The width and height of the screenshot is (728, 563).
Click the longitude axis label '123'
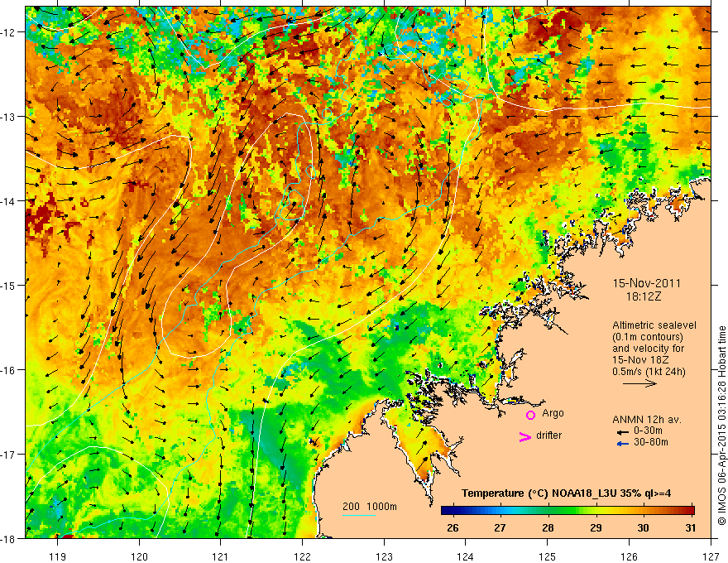tap(384, 556)
